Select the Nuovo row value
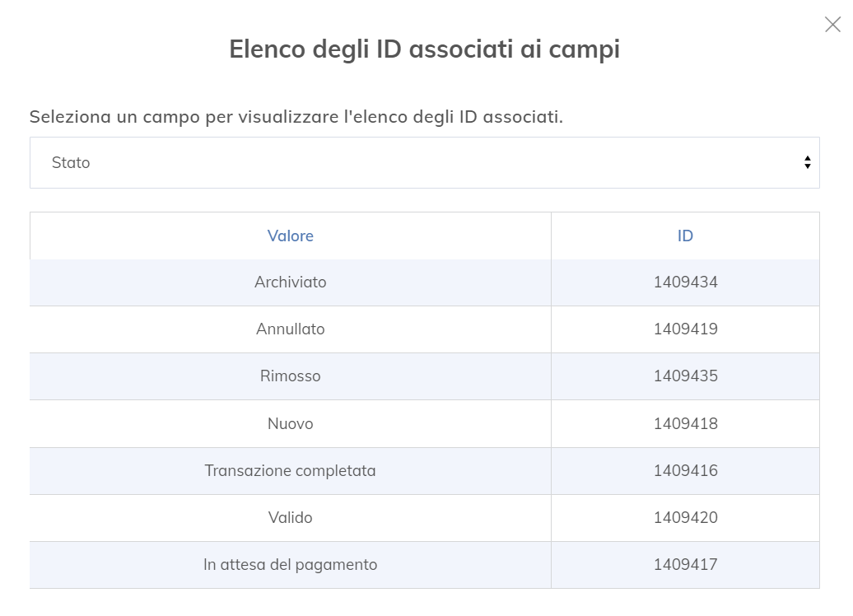The height and width of the screenshot is (616, 853). click(290, 423)
